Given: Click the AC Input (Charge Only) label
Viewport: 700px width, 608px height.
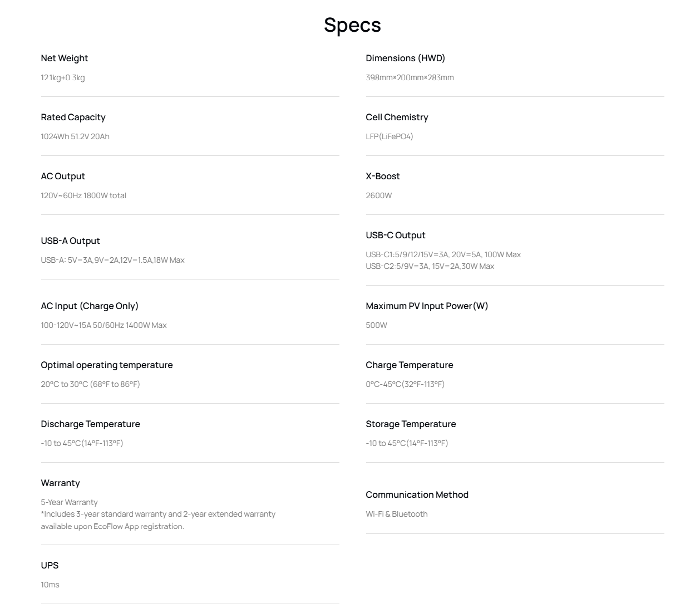Looking at the screenshot, I should (90, 306).
